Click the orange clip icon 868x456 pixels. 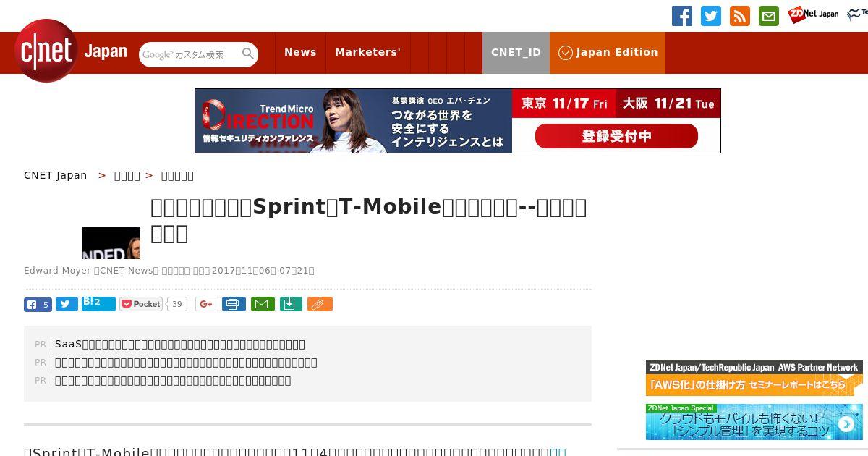pyautogui.click(x=320, y=305)
